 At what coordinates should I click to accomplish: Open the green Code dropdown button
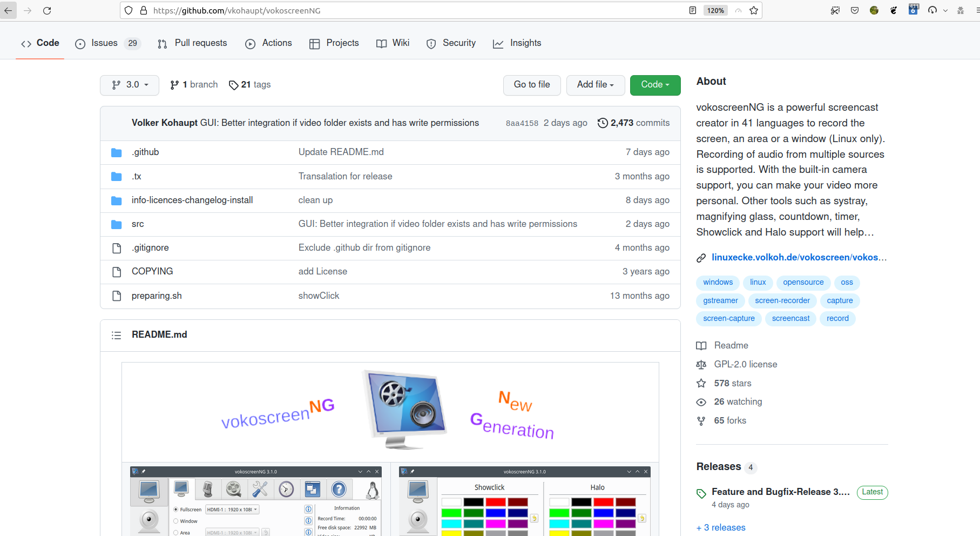click(655, 85)
